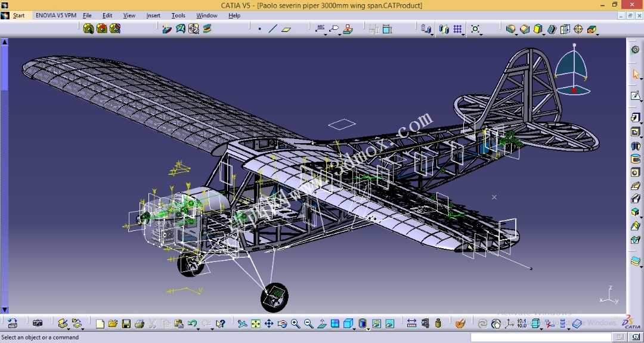Viewport: 644px width, 343px height.
Task: Click the Apply Material icon
Action: [460, 324]
